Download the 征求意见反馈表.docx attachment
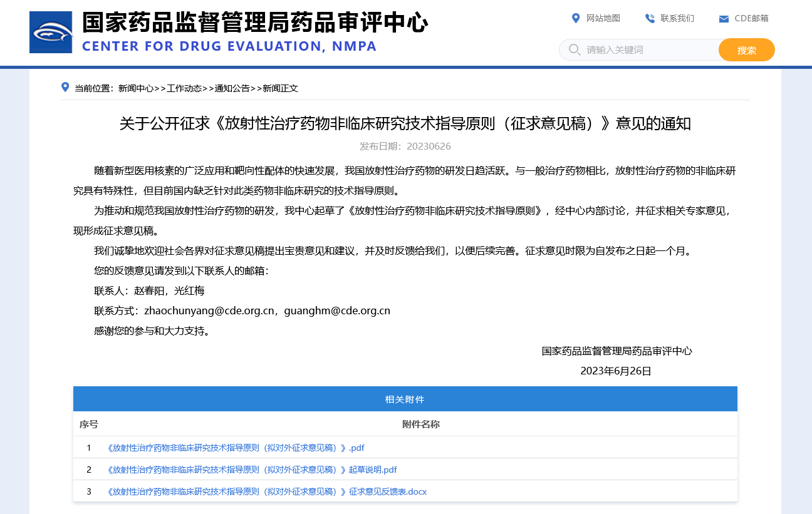 pyautogui.click(x=267, y=491)
